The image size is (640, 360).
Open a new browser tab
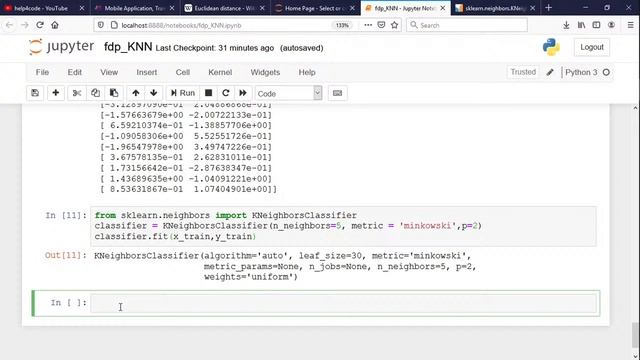549,8
